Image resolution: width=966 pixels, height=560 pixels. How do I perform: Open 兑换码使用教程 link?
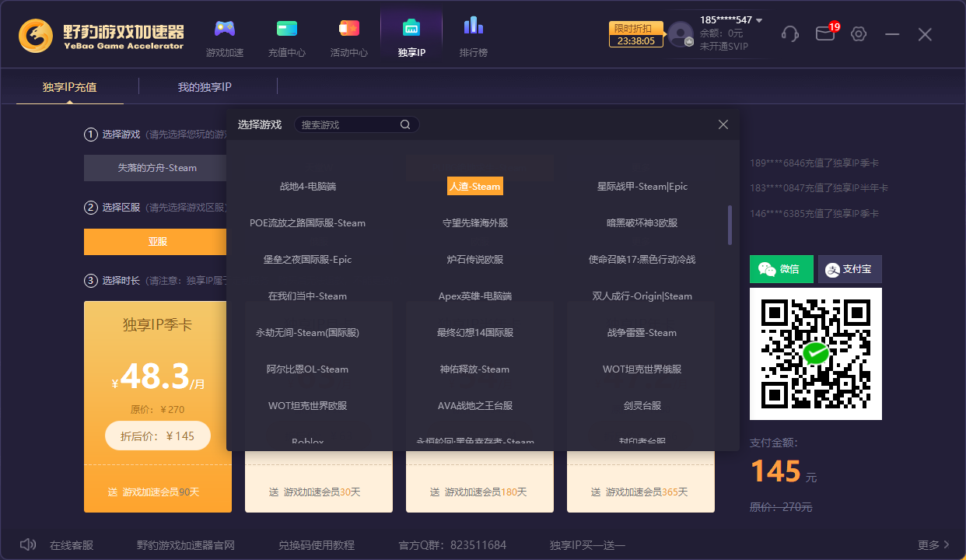point(317,545)
